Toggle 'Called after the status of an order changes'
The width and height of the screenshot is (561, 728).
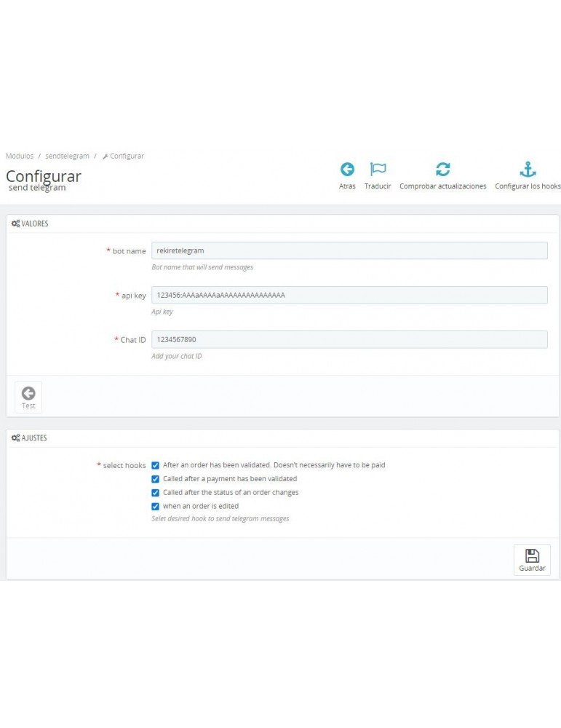156,493
